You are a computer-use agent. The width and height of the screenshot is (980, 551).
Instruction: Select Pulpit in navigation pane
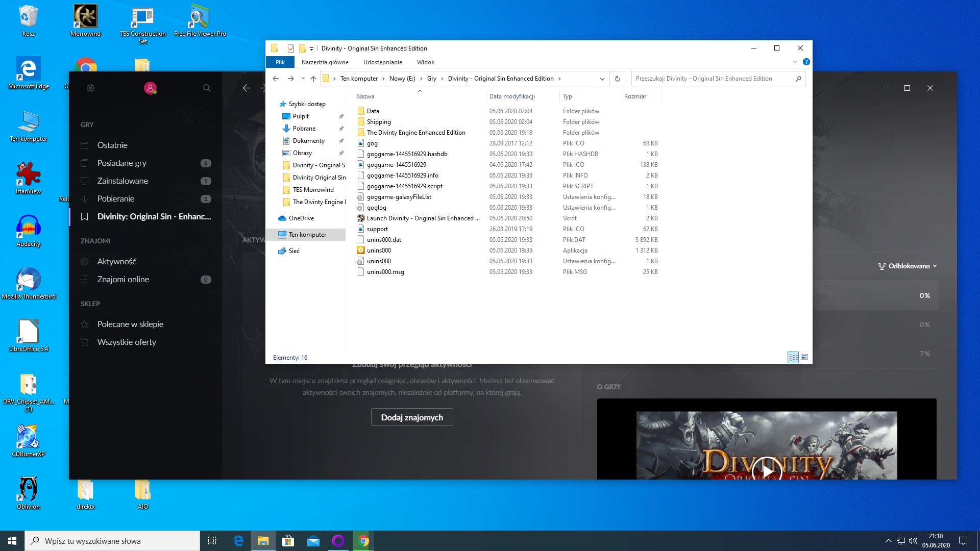tap(301, 116)
